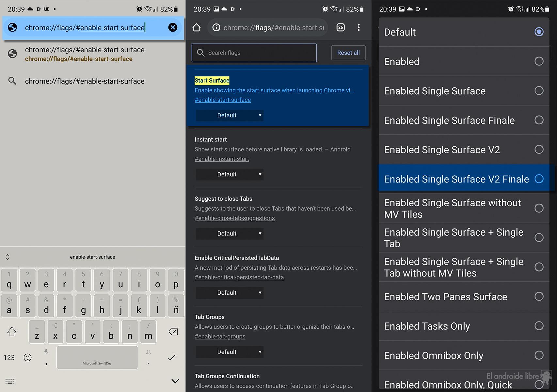The width and height of the screenshot is (557, 392).
Task: Hide the keyboard with the down chevron
Action: [175, 381]
